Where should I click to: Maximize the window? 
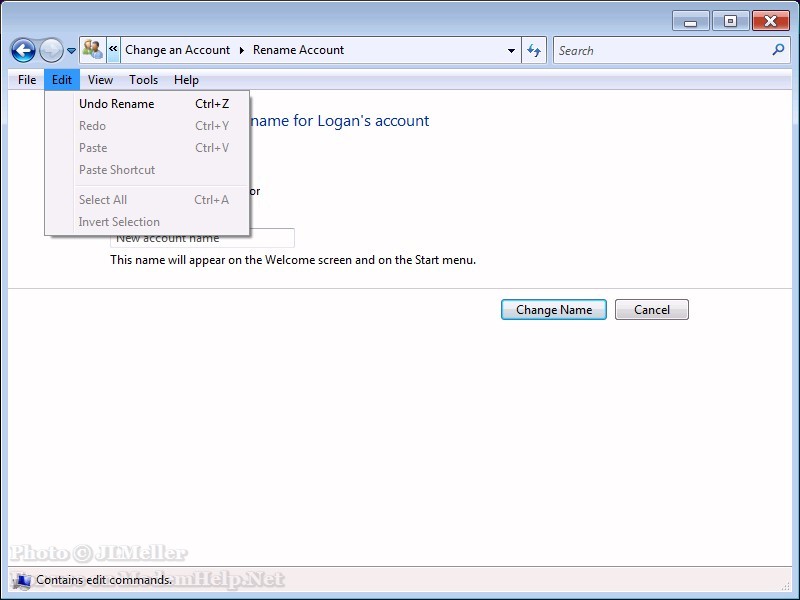coord(730,21)
